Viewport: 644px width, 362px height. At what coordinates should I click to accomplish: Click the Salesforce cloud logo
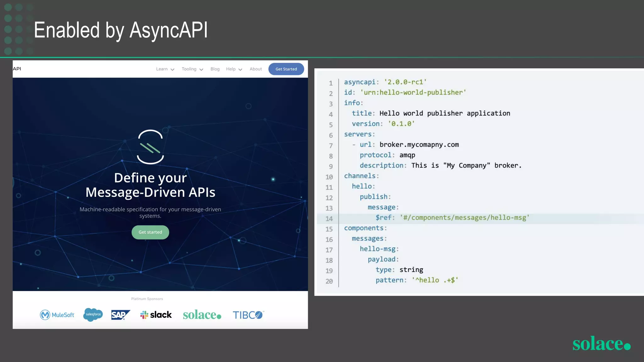pos(93,315)
